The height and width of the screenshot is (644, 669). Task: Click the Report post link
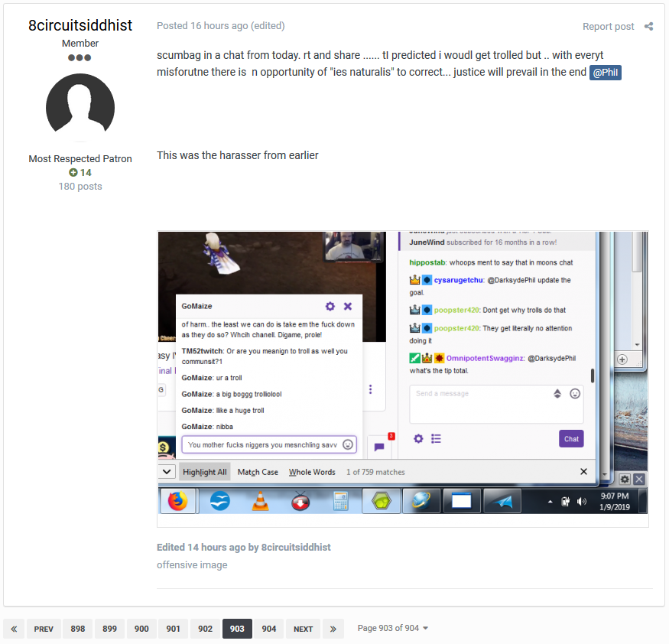(608, 27)
